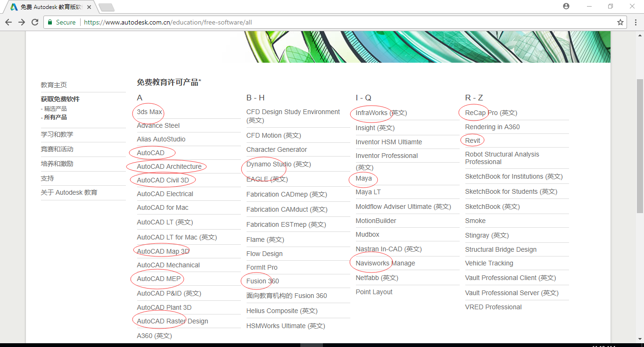Screen dimensions: 644x347
Task: Open the Maya product link
Action: click(364, 178)
